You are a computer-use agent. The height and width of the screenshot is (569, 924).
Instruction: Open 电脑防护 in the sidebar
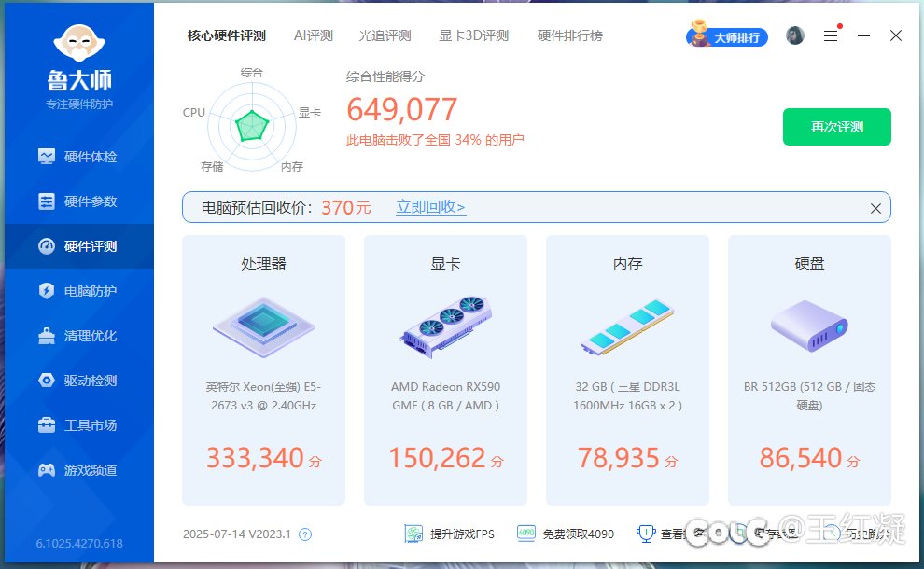point(77,291)
